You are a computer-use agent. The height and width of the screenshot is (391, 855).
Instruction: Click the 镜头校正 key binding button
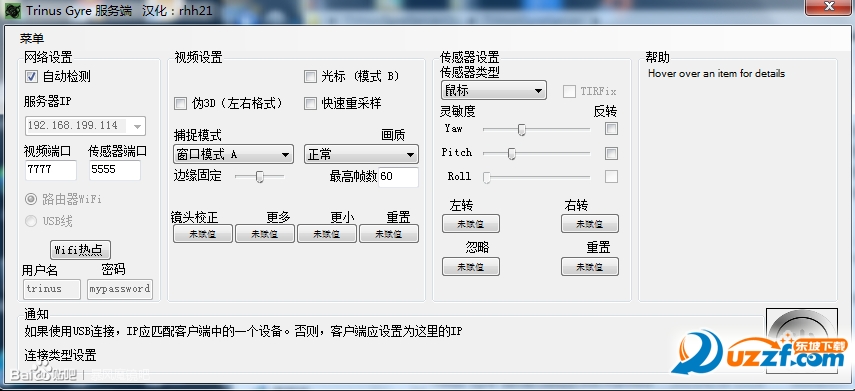[x=203, y=234]
